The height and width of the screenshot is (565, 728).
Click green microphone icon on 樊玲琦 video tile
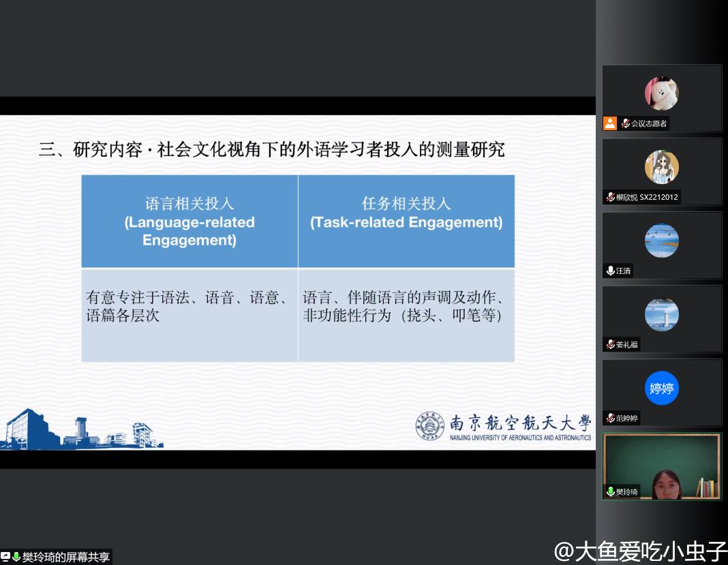click(610, 491)
